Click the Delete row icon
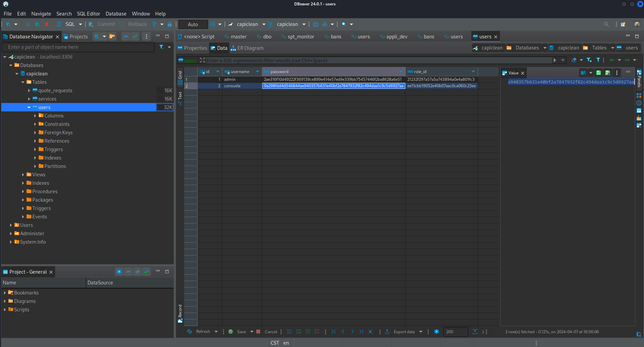The width and height of the screenshot is (644, 347). (x=317, y=332)
